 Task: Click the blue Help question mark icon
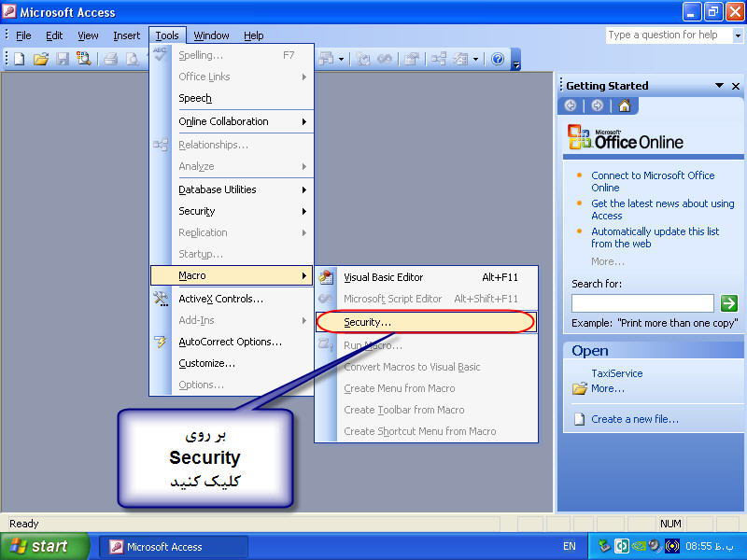coord(498,59)
